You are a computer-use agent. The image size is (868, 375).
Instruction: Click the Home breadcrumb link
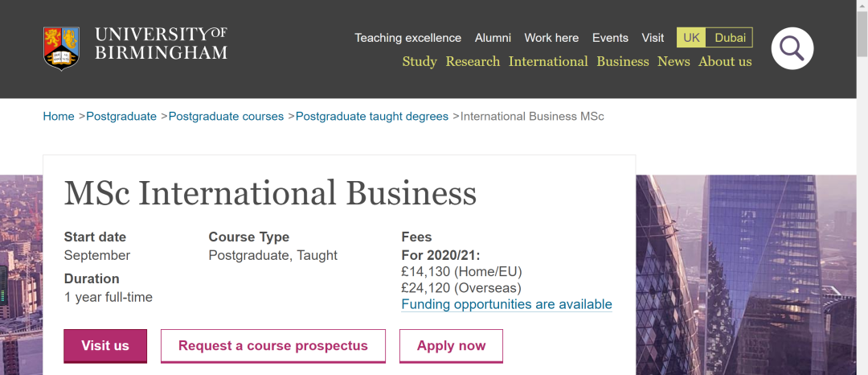(x=59, y=117)
